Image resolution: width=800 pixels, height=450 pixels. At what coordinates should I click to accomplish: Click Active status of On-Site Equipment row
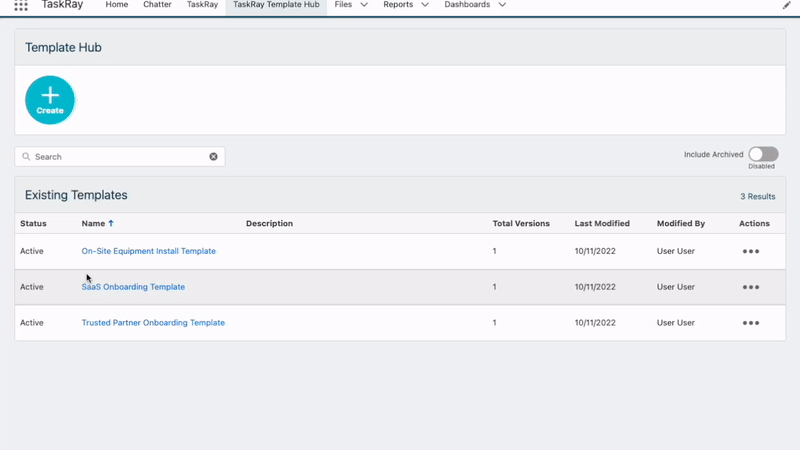point(32,251)
